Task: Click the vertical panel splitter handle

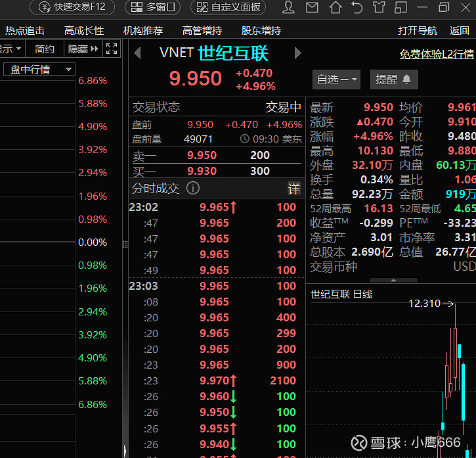Action: coord(125,244)
